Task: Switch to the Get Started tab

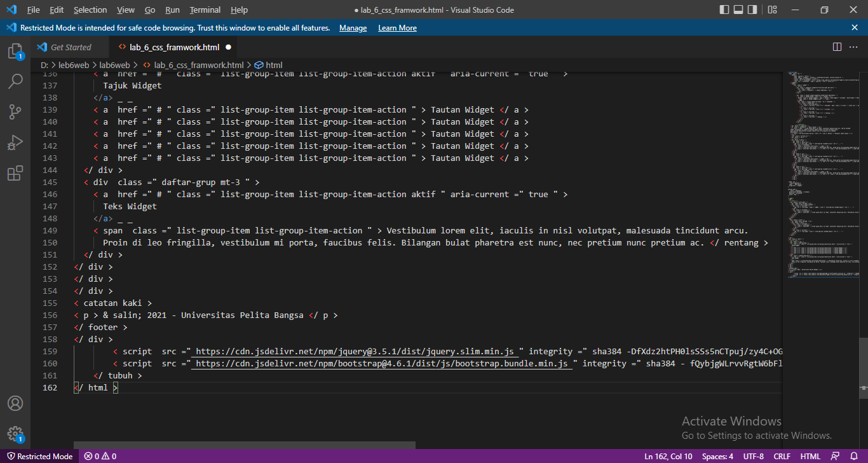Action: tap(70, 46)
